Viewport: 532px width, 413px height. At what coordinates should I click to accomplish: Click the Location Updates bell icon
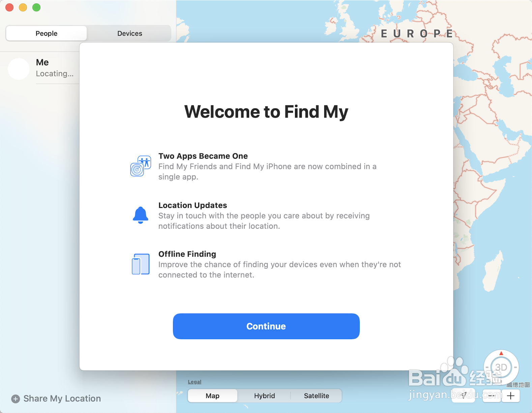click(141, 215)
